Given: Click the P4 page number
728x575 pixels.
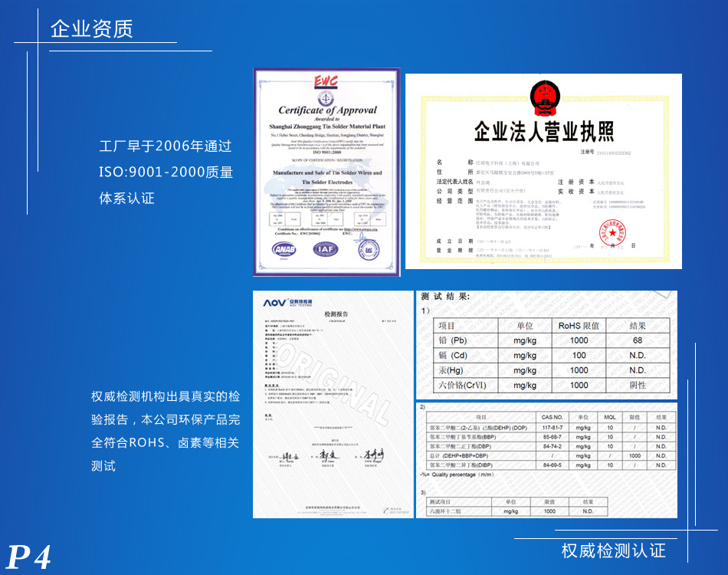Looking at the screenshot, I should coord(29,557).
